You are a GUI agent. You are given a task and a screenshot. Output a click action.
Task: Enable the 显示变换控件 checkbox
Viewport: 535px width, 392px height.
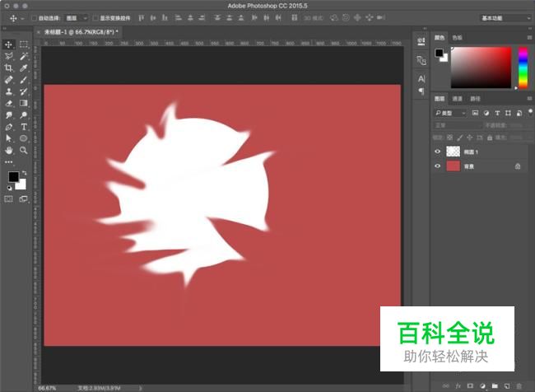tap(95, 17)
